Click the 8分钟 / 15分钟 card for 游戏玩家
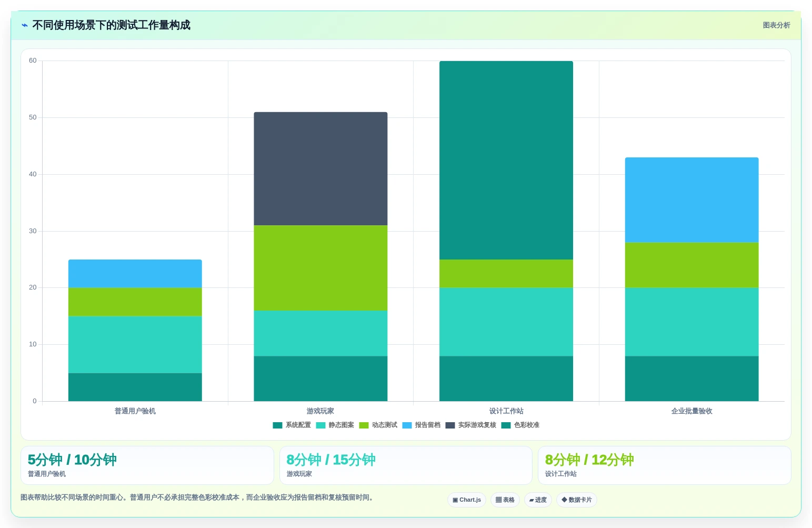 406,465
